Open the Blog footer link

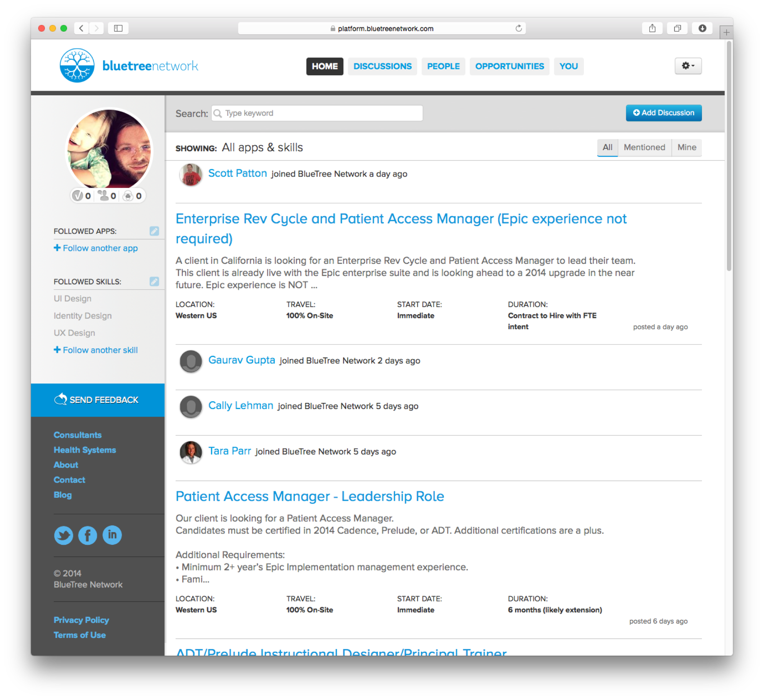tap(63, 495)
